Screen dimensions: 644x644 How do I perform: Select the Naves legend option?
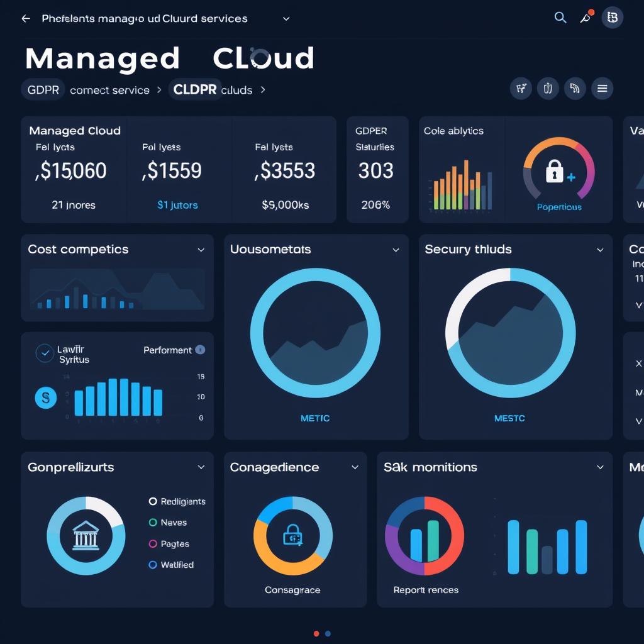click(x=152, y=522)
